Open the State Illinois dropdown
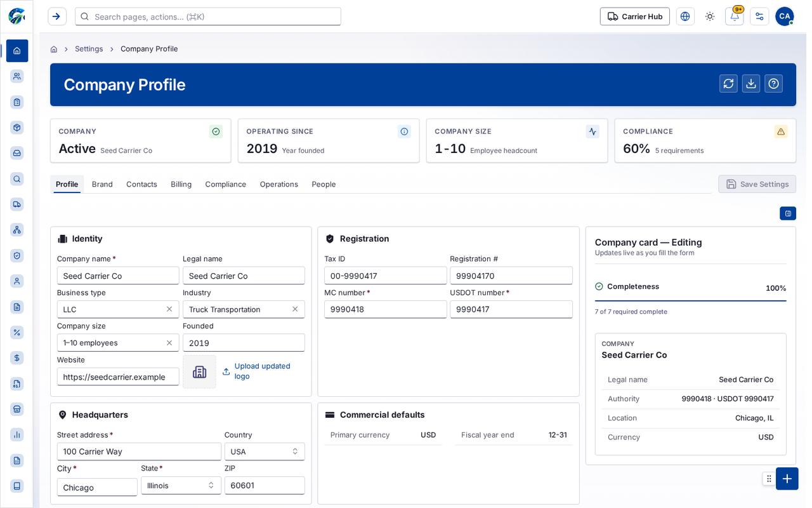The image size is (812, 508). pos(181,485)
